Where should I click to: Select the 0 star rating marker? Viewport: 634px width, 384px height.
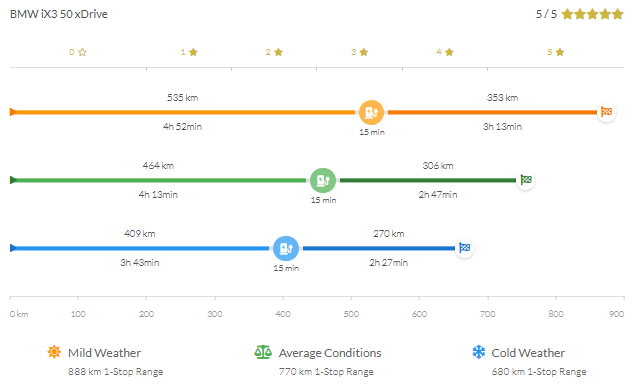tap(78, 52)
